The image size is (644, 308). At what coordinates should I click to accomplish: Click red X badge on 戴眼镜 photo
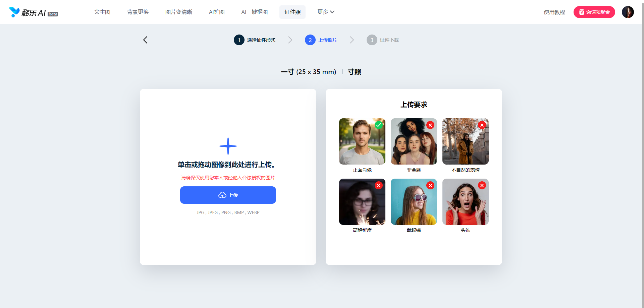430,185
